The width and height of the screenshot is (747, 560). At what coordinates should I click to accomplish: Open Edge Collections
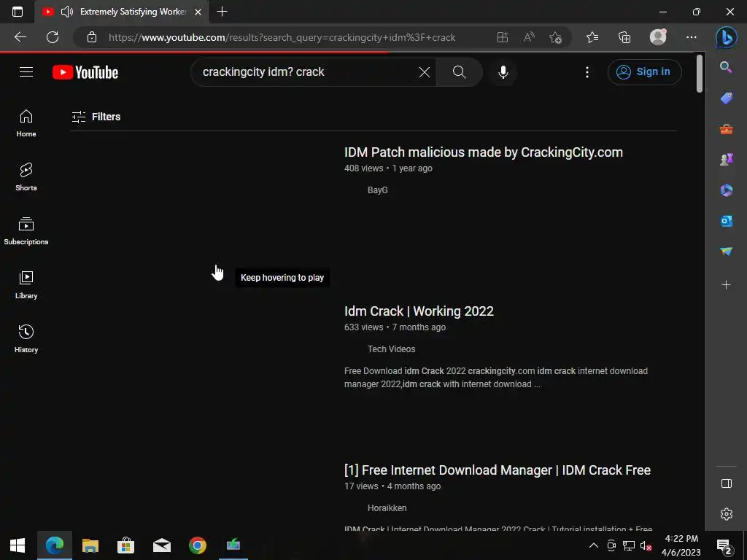click(624, 37)
